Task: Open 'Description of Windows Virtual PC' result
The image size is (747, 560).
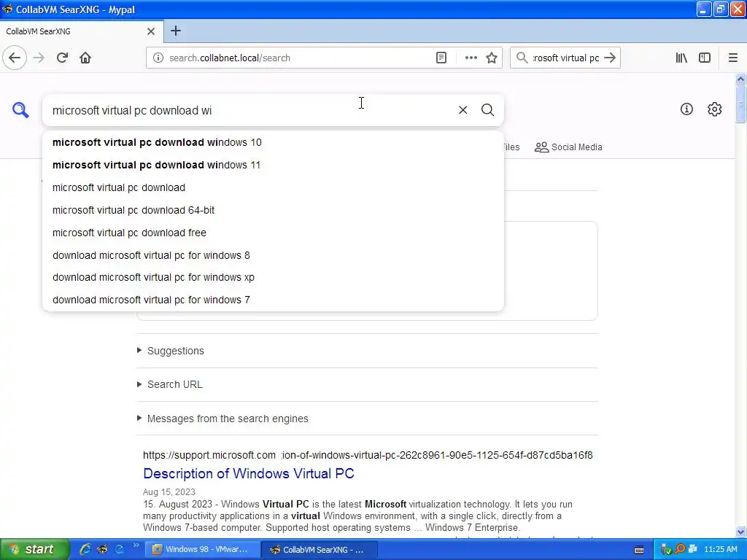Action: [248, 473]
